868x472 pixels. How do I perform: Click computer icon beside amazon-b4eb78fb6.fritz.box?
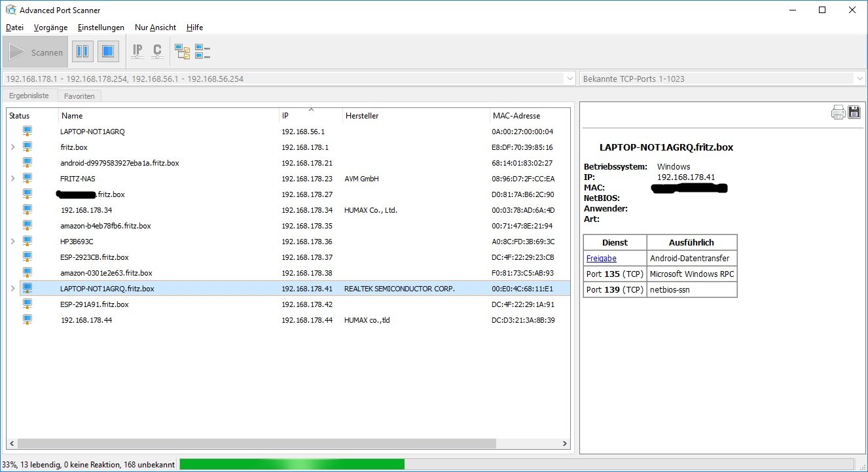click(x=27, y=225)
